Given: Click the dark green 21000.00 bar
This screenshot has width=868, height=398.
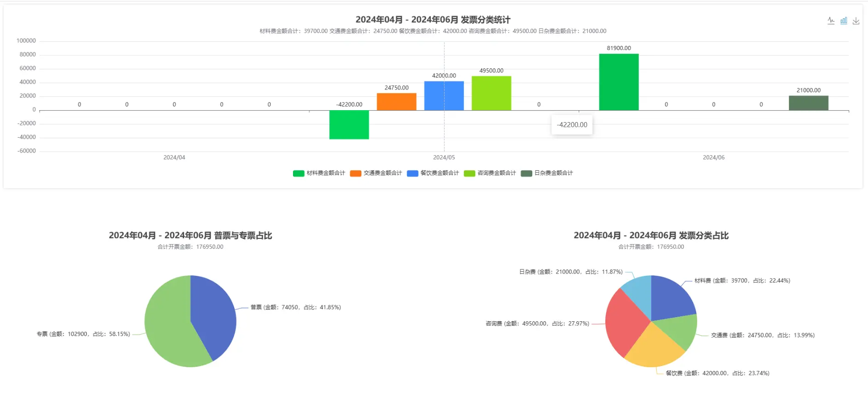Looking at the screenshot, I should 808,103.
